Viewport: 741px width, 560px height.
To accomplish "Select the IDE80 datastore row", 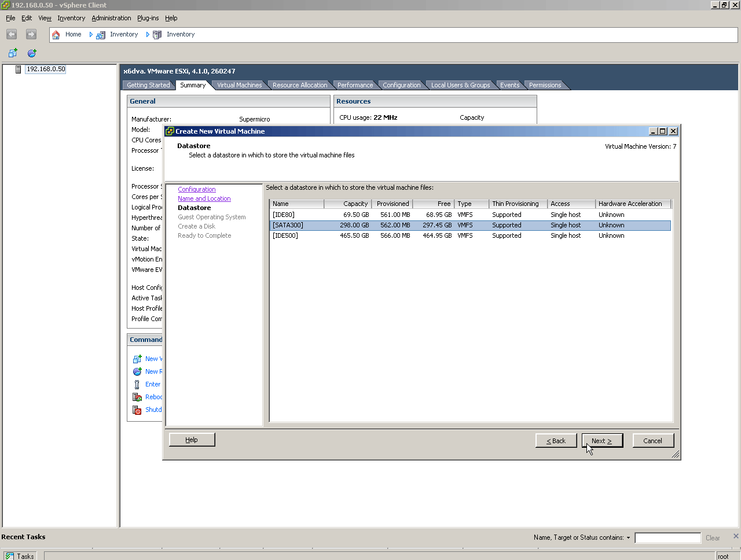I will click(470, 215).
